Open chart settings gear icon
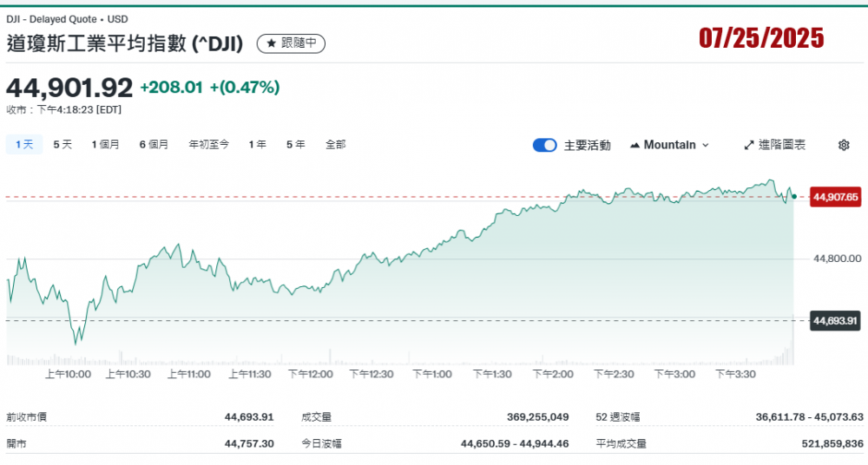 click(x=843, y=145)
